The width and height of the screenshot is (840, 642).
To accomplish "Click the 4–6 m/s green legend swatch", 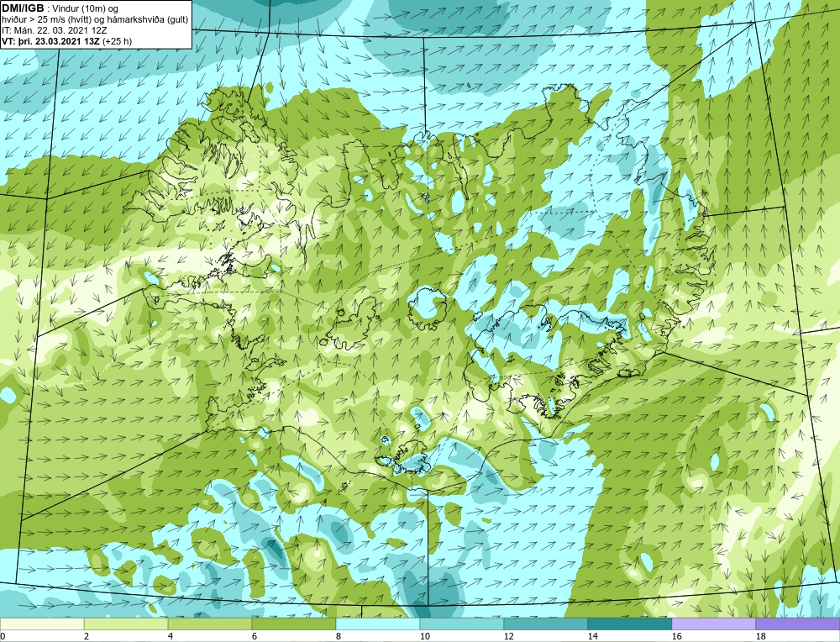I will coord(210,624).
